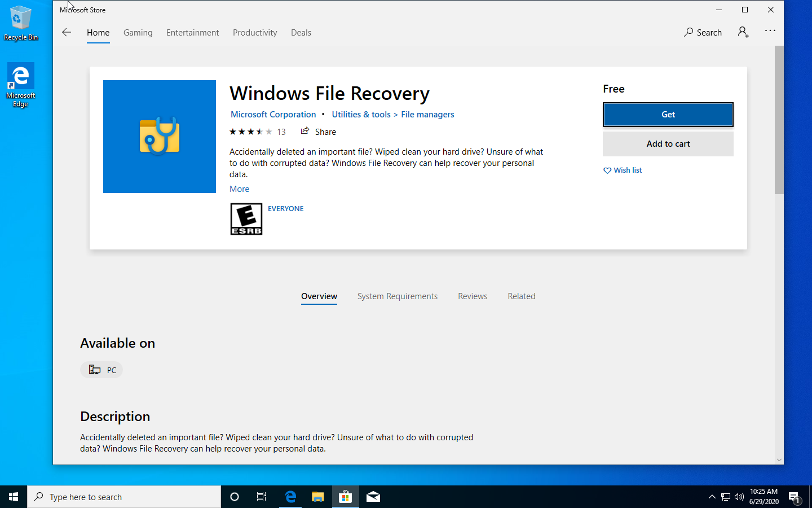Click the user account icon

743,32
